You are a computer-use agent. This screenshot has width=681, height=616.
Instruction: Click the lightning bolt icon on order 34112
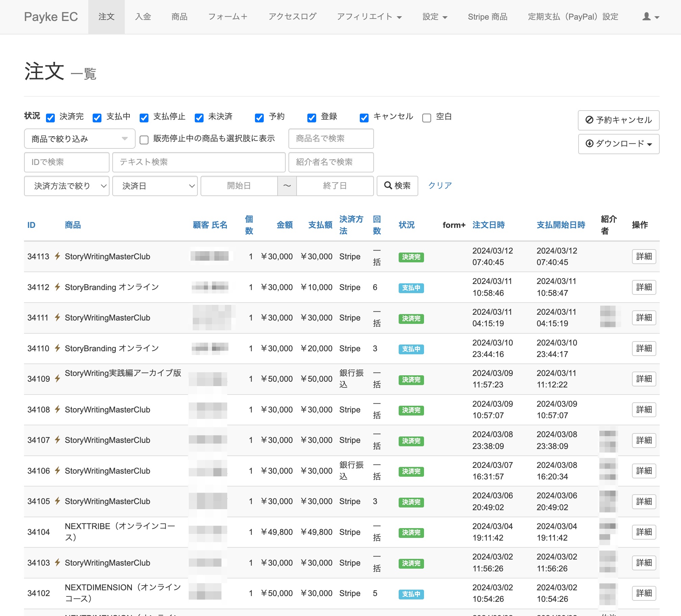57,287
